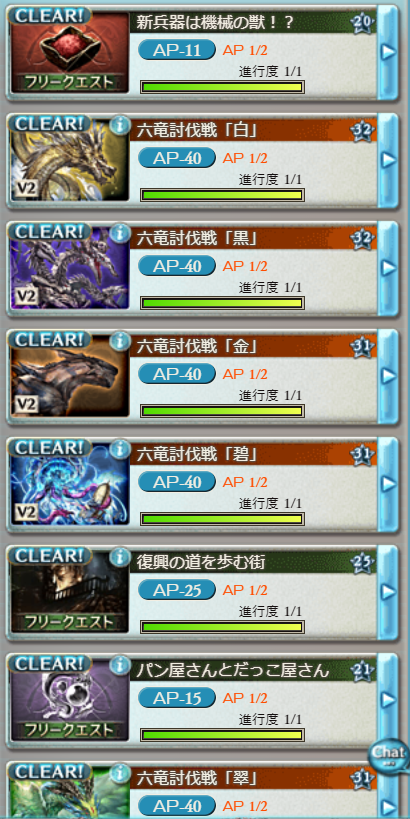410x819 pixels.
Task: Click AP-11 button on 新兵器は機械の獣 quest
Action: coord(177,50)
